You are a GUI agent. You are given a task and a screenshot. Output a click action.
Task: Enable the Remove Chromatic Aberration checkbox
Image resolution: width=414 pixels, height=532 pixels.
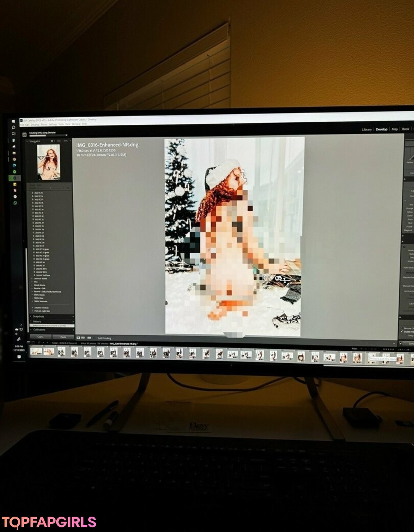402,328
